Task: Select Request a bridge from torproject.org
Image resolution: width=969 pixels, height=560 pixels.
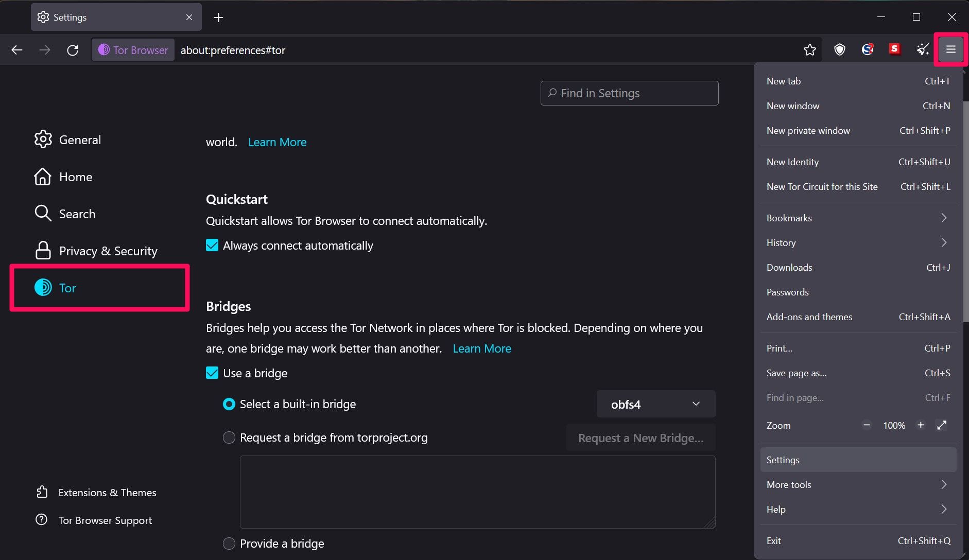Action: [x=229, y=437]
